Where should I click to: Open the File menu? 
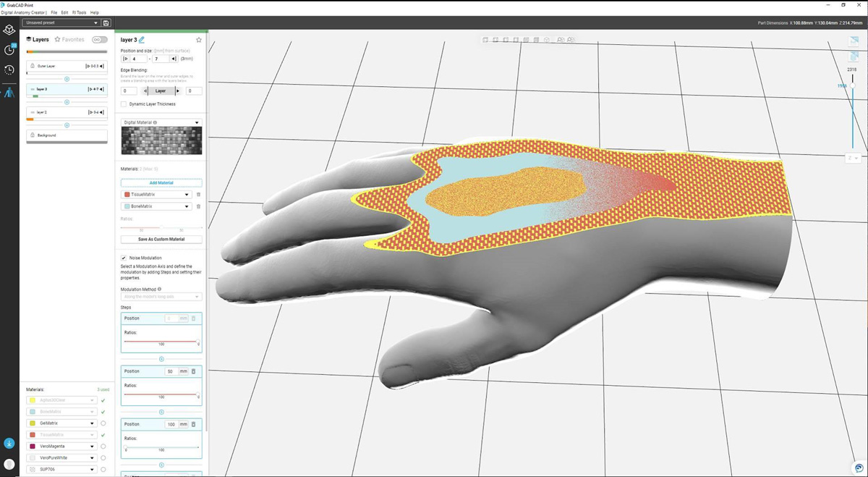[x=54, y=12]
